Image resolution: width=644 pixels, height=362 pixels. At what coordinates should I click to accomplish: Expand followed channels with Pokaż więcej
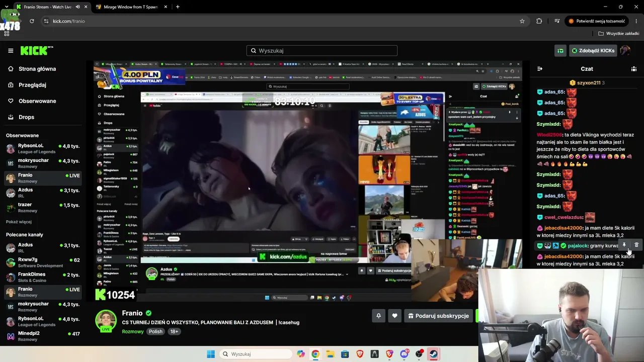click(19, 222)
